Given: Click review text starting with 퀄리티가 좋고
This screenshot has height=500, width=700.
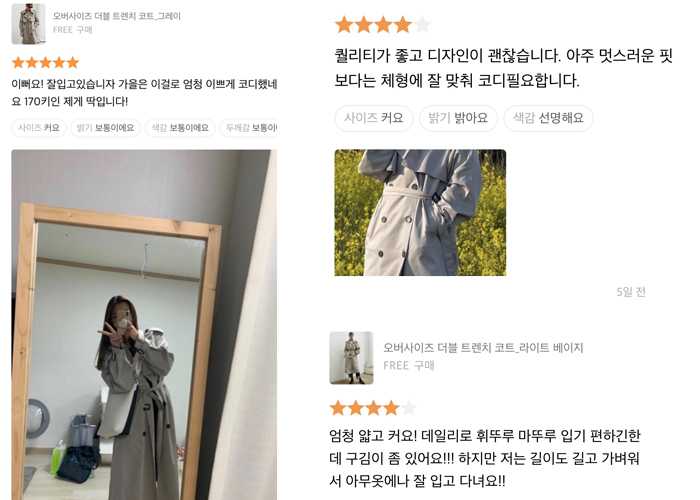Looking at the screenshot, I should 504,68.
